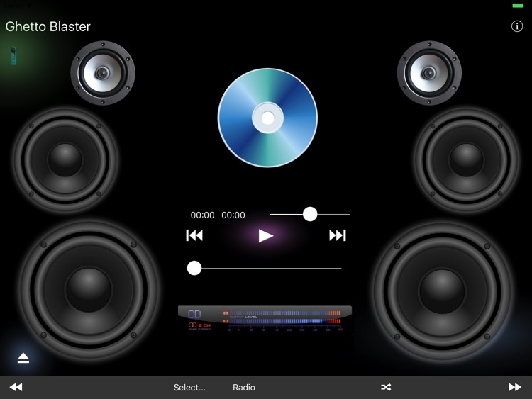
Task: Toggle shuffle mode
Action: point(386,387)
